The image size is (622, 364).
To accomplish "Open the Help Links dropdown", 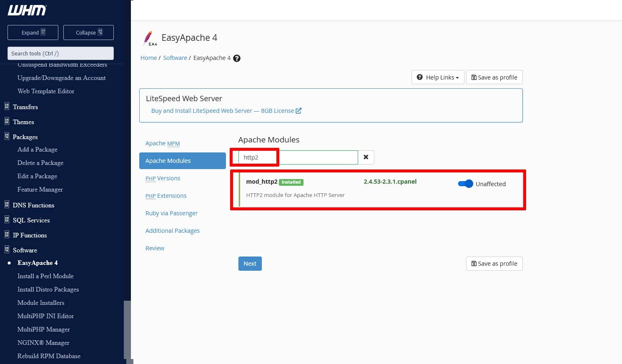I will 438,77.
